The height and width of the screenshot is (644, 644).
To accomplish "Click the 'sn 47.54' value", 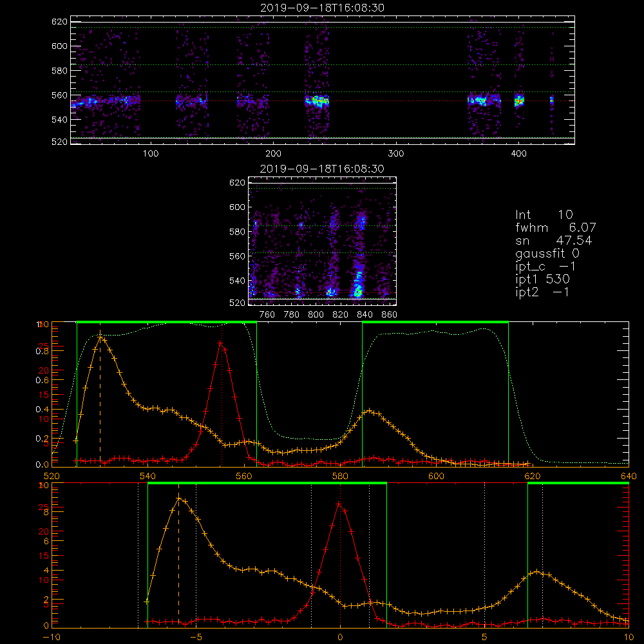I will click(554, 240).
